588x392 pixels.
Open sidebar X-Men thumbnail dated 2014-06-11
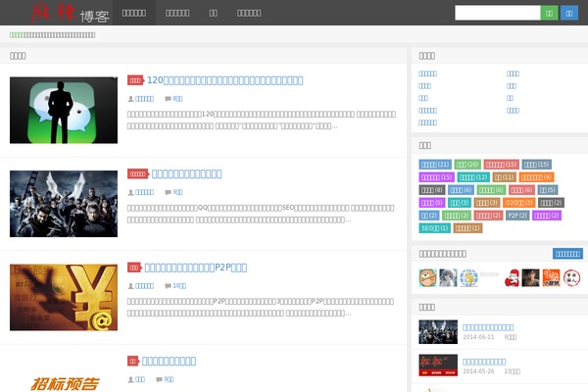[438, 332]
